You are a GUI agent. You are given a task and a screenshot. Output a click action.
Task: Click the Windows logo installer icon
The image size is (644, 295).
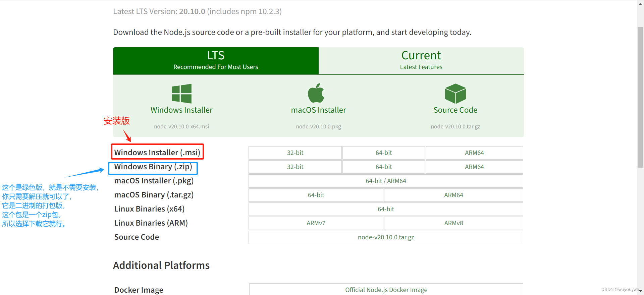(x=181, y=94)
